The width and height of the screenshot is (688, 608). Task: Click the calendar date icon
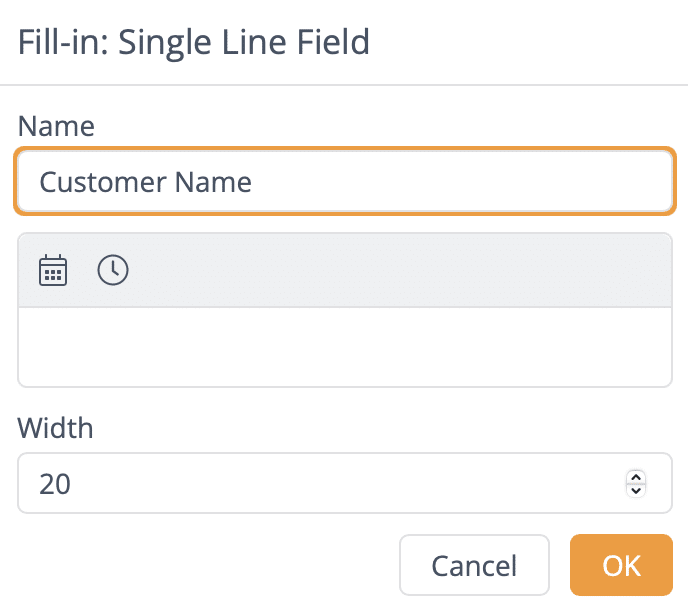53,270
